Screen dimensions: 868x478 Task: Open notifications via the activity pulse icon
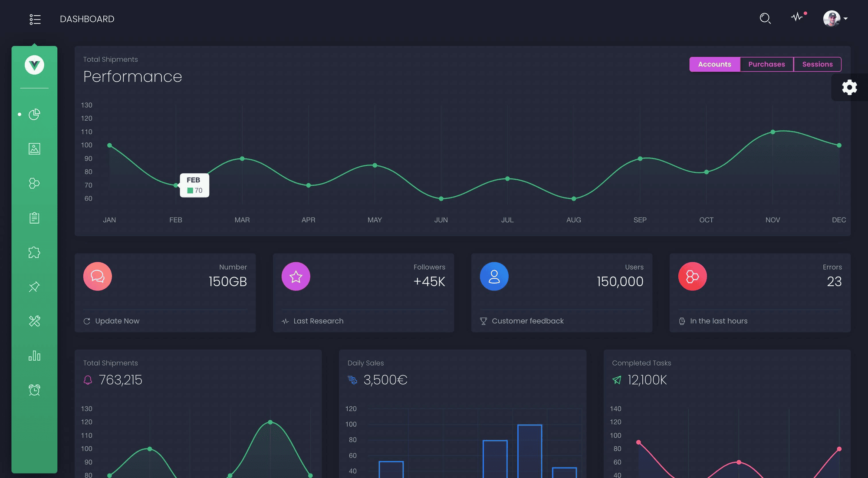coord(797,17)
